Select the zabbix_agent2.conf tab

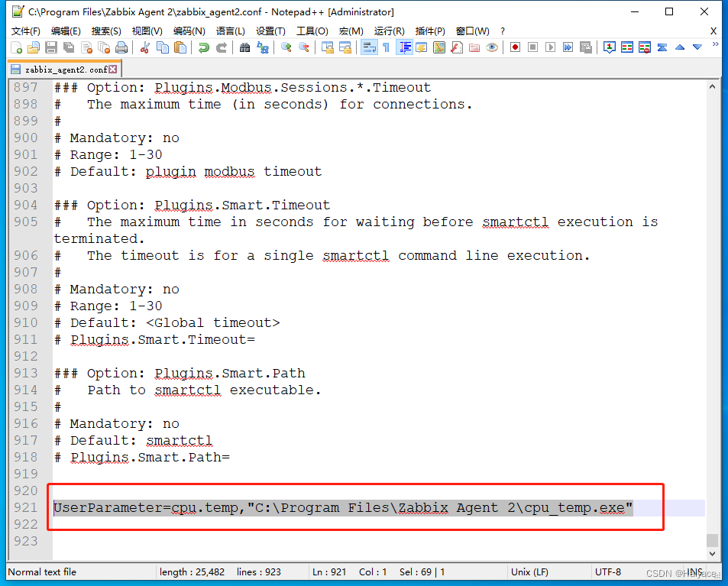[61, 69]
